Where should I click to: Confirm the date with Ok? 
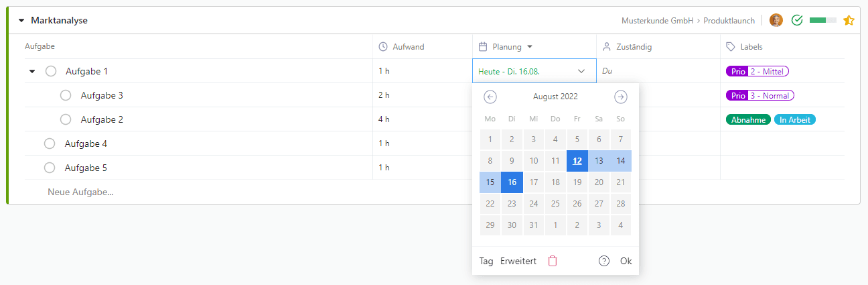(x=626, y=262)
